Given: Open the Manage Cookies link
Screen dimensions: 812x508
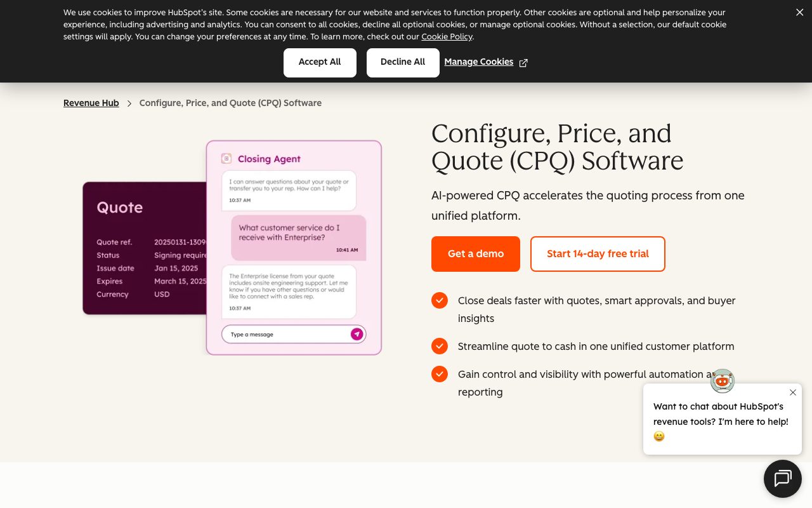Looking at the screenshot, I should pyautogui.click(x=478, y=62).
